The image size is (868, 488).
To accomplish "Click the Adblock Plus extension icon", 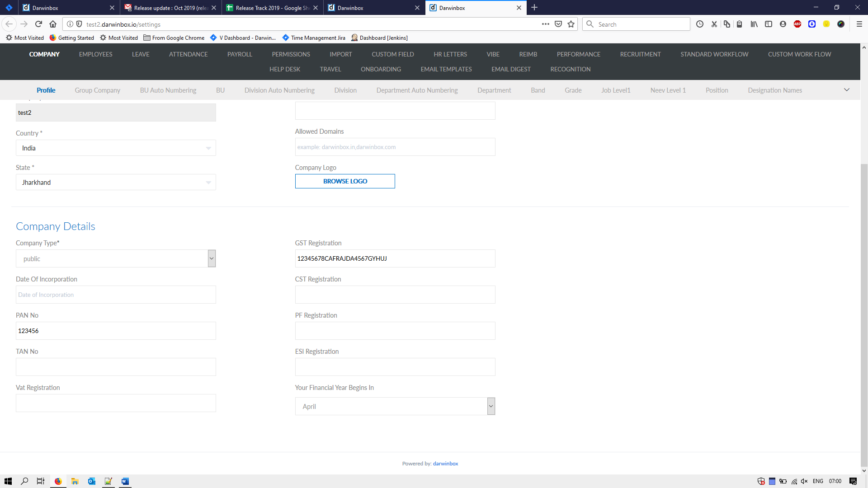I will pos(797,24).
